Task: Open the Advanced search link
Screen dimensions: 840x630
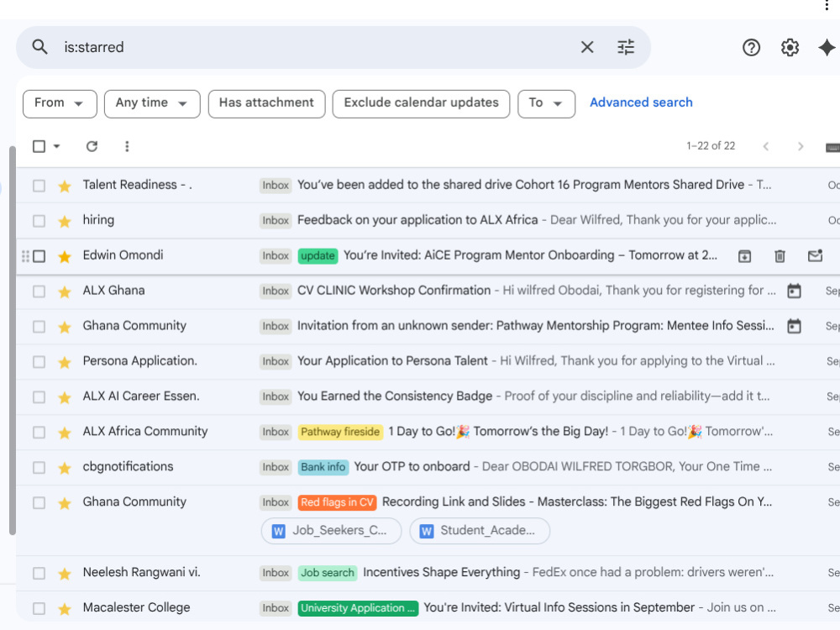Action: 641,102
